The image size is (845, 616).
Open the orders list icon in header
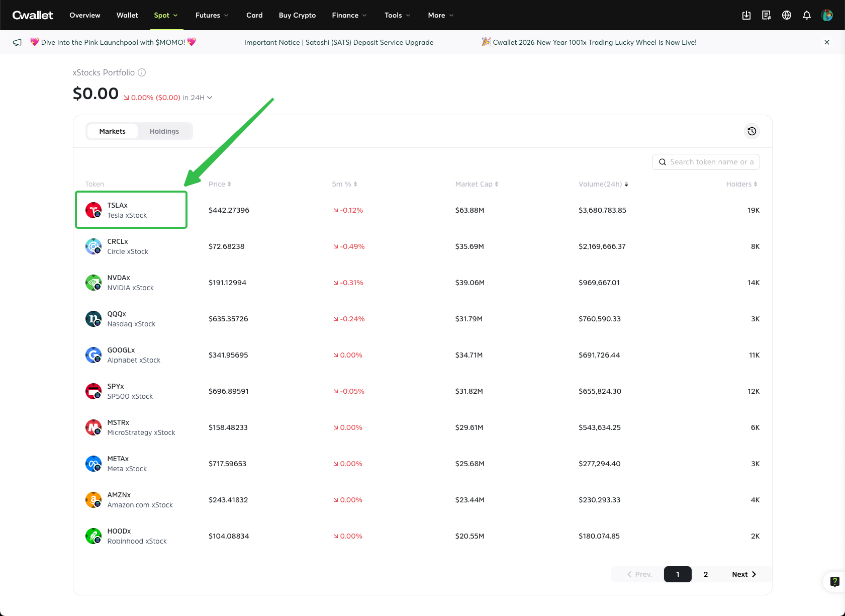(x=767, y=15)
